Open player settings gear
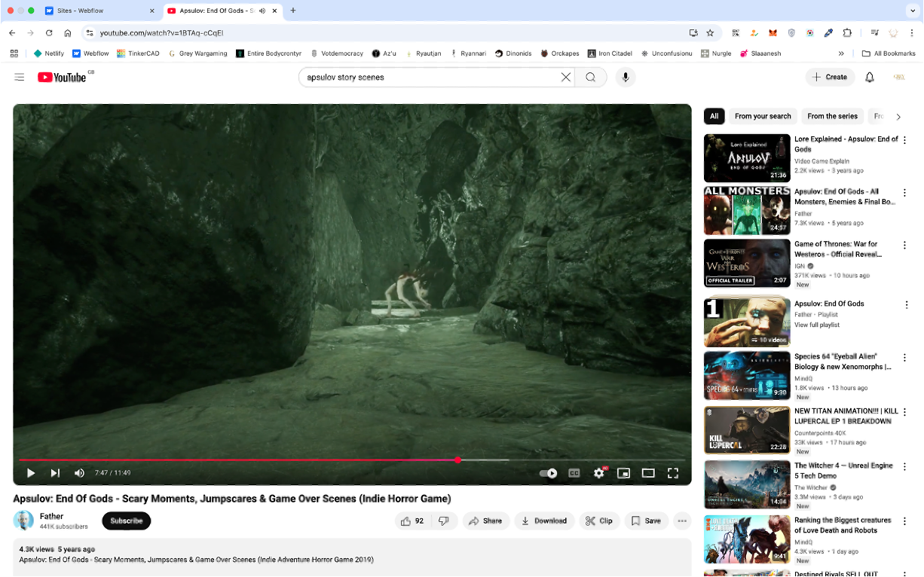The image size is (924, 577). (599, 473)
